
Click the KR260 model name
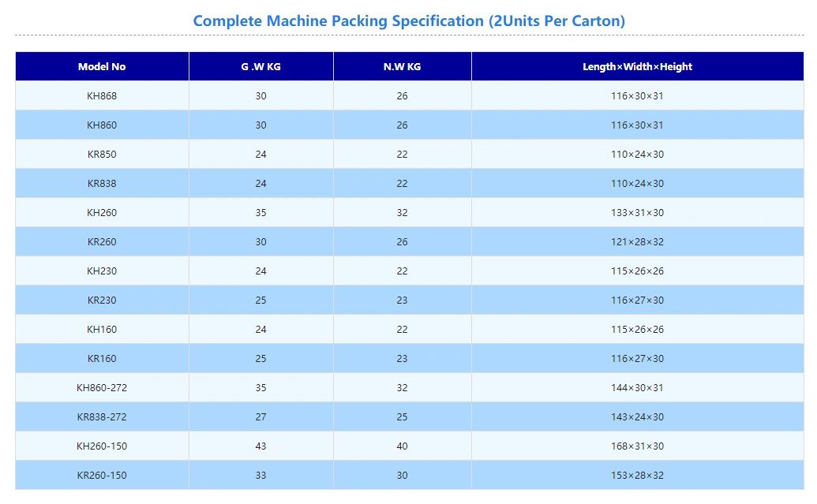[102, 242]
